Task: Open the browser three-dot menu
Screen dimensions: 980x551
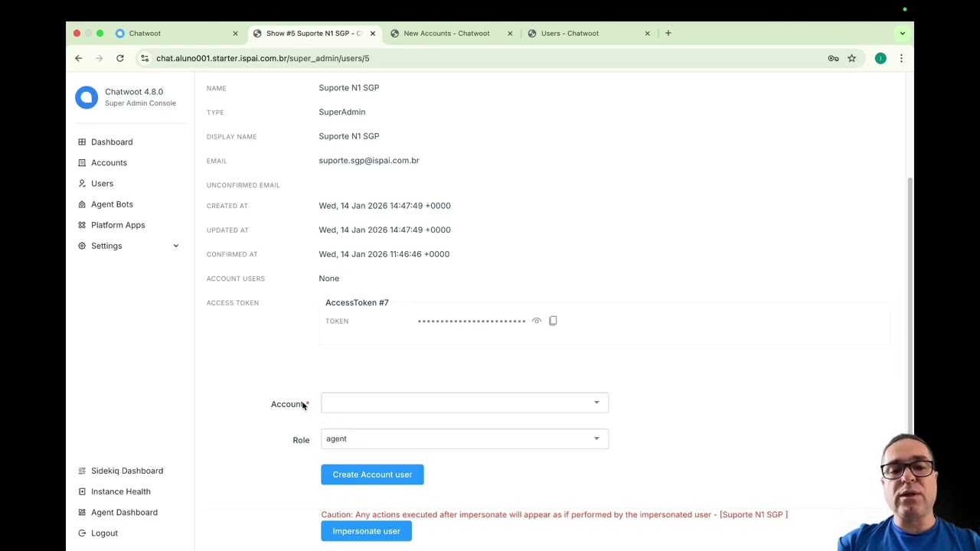Action: [901, 58]
